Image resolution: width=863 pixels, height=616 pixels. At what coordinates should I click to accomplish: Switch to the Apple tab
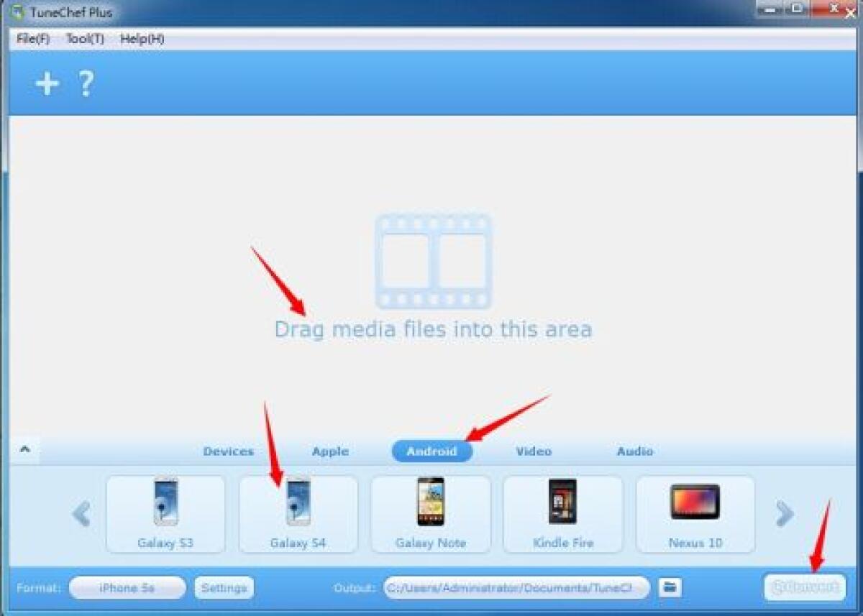[330, 451]
